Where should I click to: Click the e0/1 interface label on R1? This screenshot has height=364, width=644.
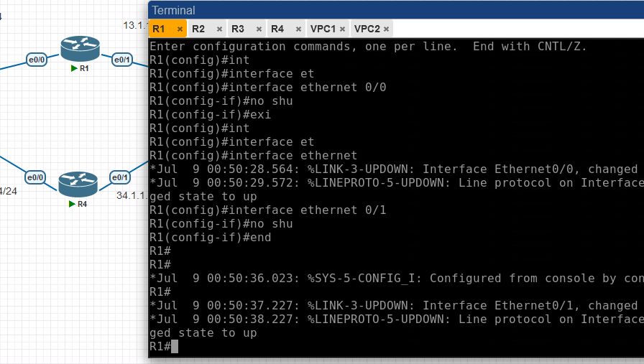tap(121, 59)
